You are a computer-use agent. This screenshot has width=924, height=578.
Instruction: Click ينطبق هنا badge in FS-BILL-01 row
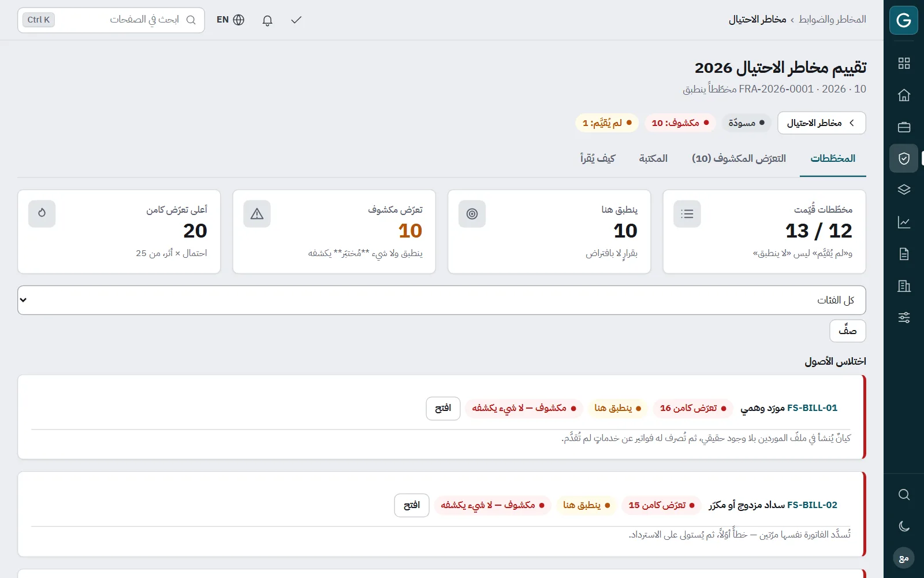pyautogui.click(x=618, y=408)
